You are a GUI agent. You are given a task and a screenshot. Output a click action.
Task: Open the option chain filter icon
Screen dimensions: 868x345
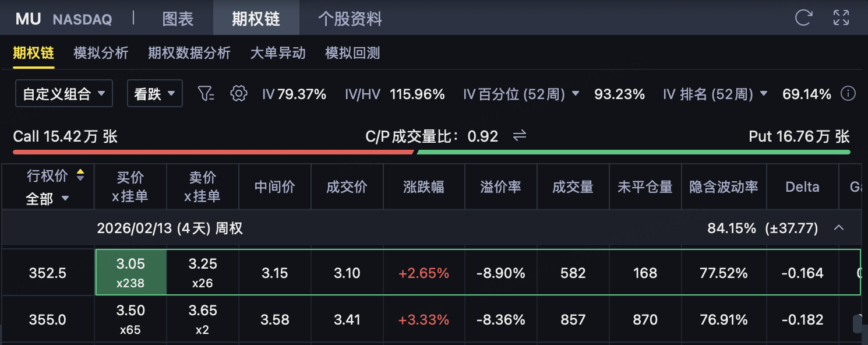click(206, 93)
